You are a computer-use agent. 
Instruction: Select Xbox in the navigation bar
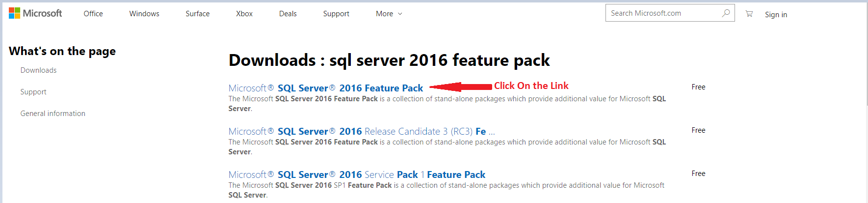click(244, 14)
